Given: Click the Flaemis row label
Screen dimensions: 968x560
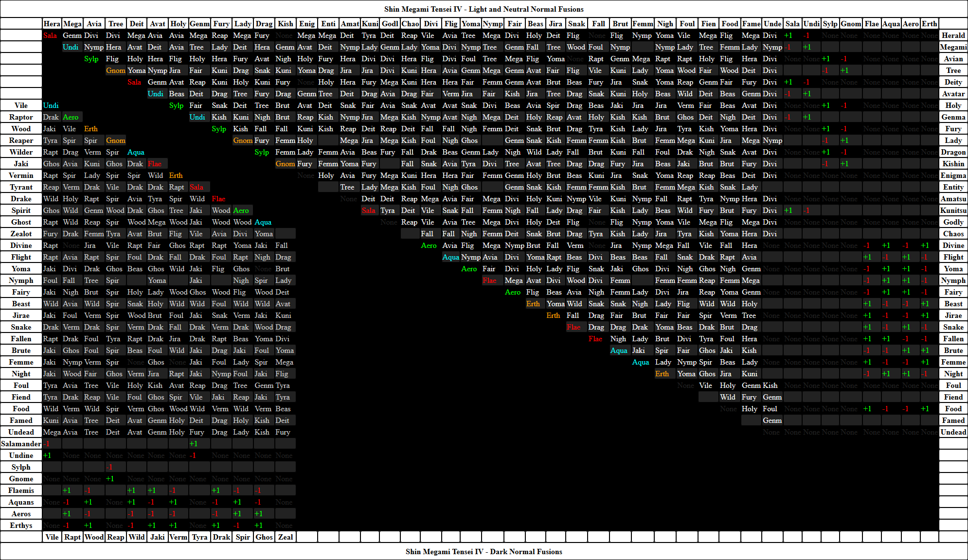Looking at the screenshot, I should tap(21, 490).
